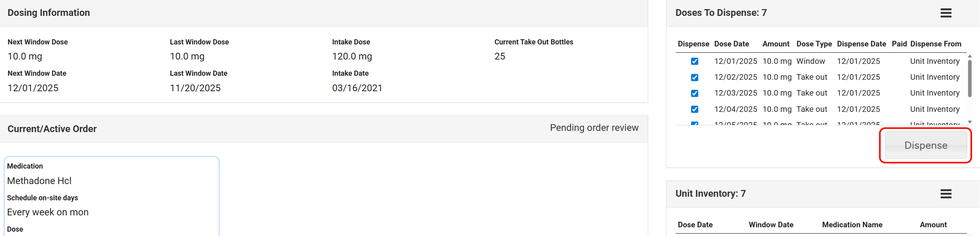Click the Pending order review status
The image size is (980, 236).
click(x=594, y=128)
